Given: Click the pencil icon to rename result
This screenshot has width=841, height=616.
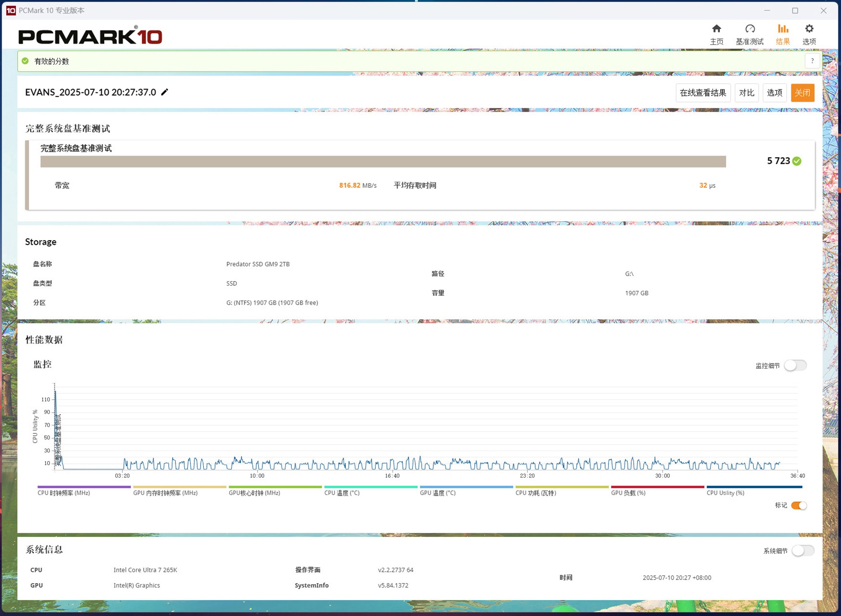Looking at the screenshot, I should pos(165,92).
